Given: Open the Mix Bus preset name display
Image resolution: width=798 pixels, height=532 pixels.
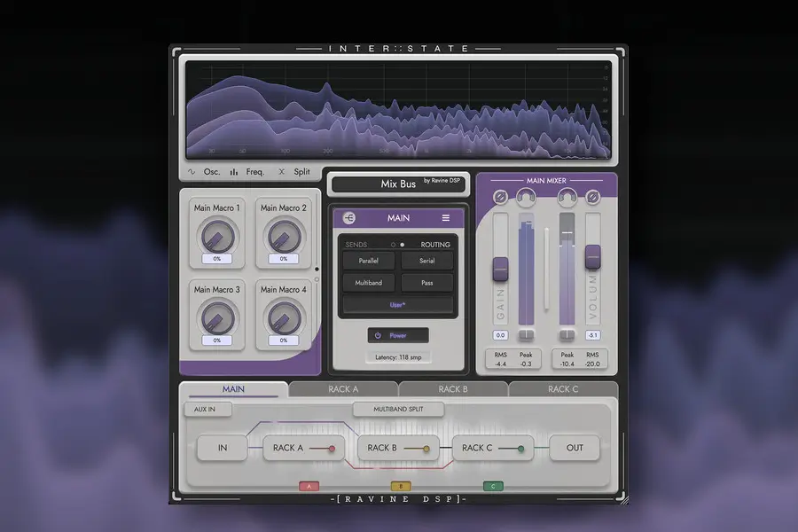Looking at the screenshot, I should [x=398, y=184].
